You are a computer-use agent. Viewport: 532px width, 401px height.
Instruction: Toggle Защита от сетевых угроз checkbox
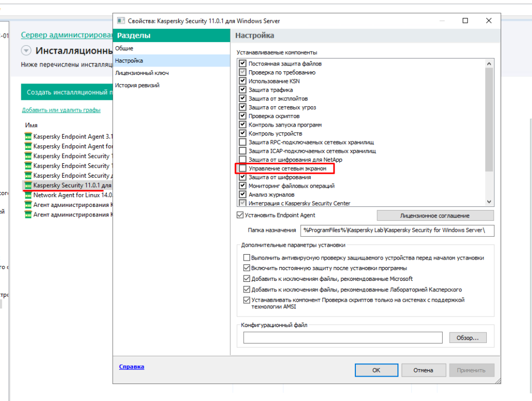(x=242, y=107)
